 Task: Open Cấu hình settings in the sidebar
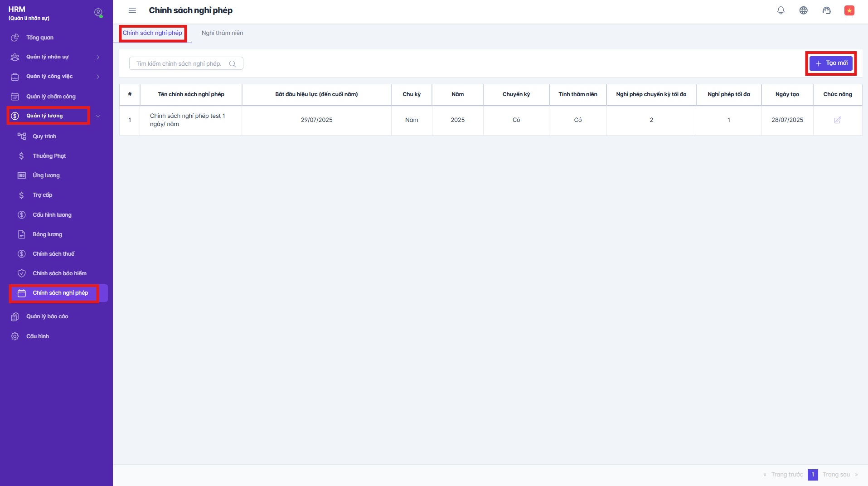[x=38, y=336]
